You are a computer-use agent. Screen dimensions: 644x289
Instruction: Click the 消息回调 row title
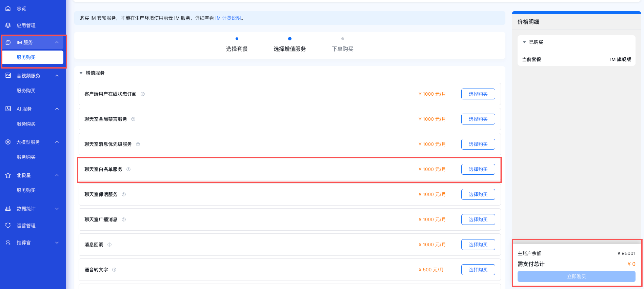pyautogui.click(x=94, y=245)
